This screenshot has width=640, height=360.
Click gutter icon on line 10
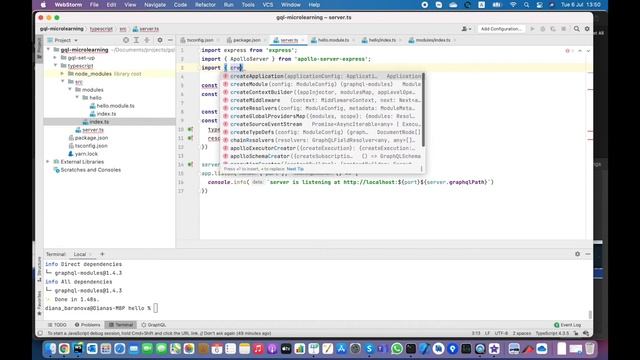point(190,129)
